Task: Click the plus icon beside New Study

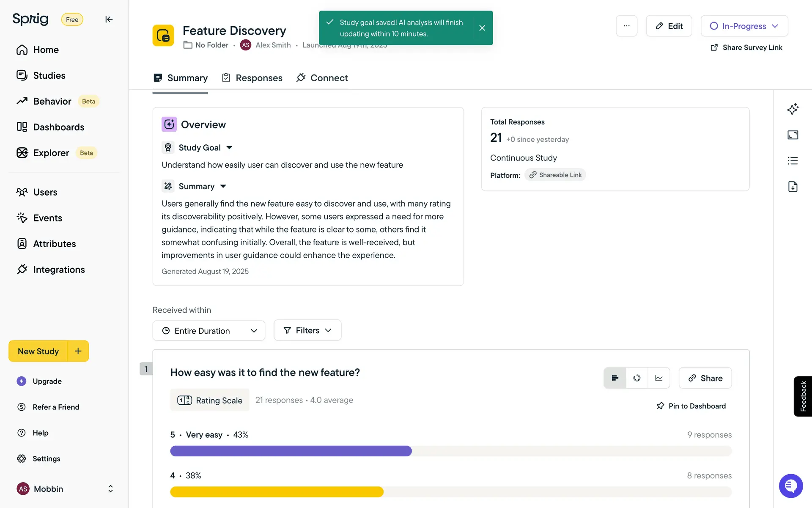Action: 78,351
